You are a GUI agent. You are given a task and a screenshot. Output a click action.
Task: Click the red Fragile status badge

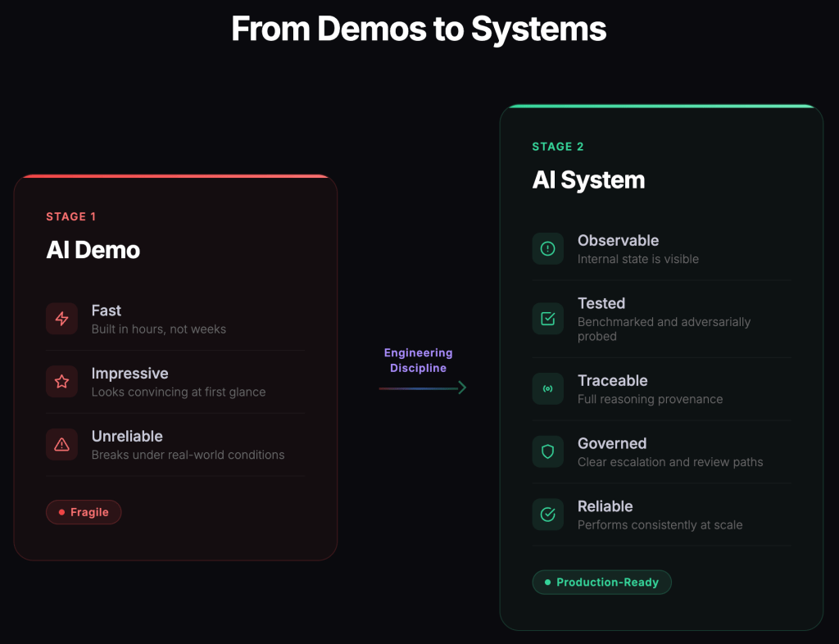click(84, 512)
